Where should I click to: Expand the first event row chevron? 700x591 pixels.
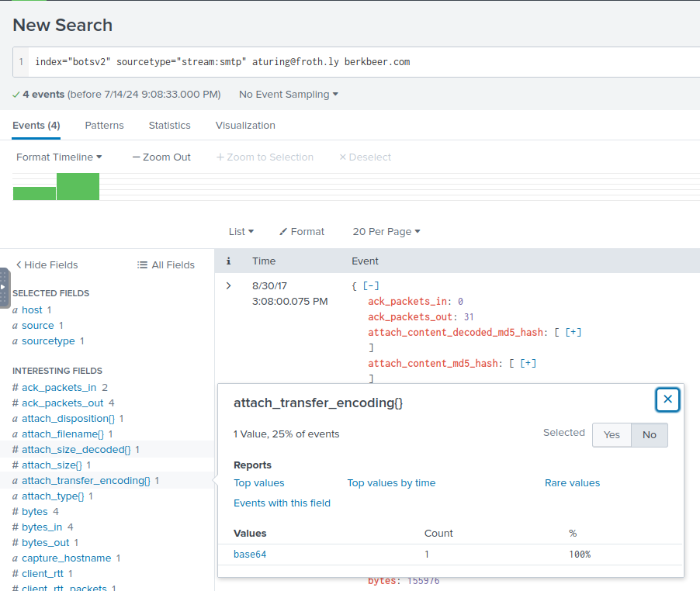228,285
